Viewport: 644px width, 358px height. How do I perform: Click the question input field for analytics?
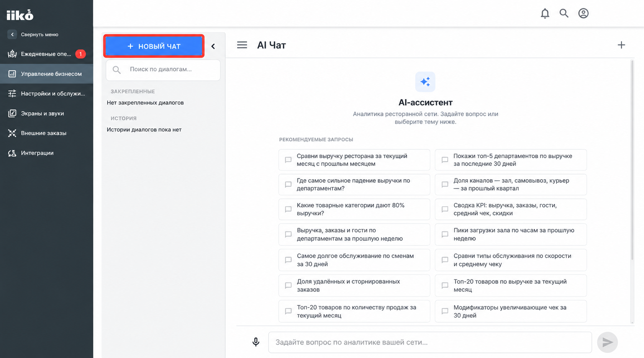[430, 342]
